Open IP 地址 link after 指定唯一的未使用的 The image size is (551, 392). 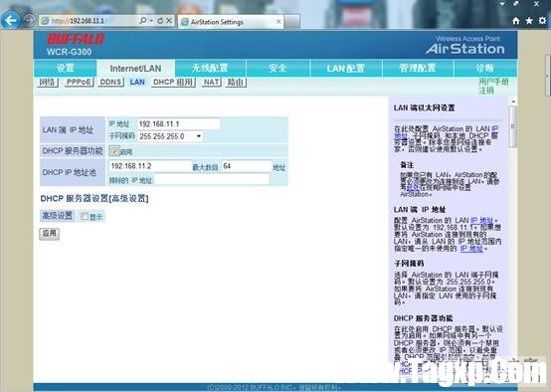471,249
